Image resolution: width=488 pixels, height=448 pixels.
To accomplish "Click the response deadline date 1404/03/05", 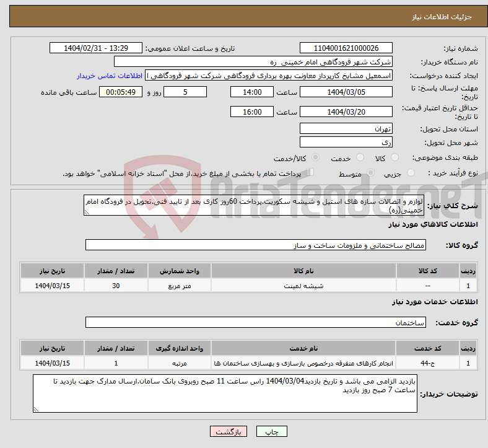I will coord(346,92).
